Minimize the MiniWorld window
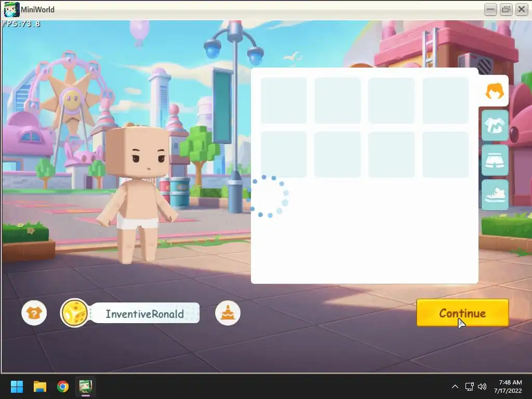Viewport: 532px width, 399px height. tap(490, 9)
